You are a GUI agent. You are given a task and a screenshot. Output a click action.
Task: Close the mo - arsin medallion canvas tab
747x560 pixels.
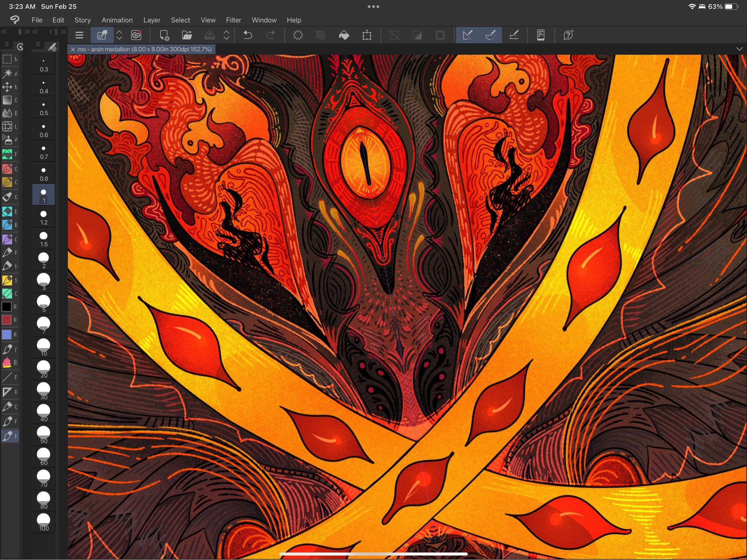pos(73,49)
